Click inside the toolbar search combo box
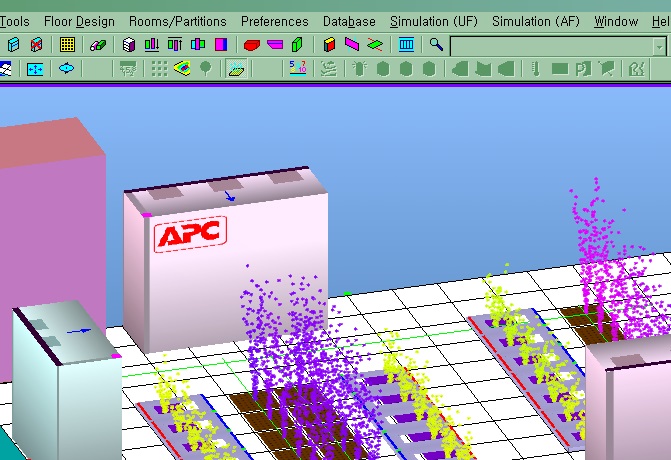Image resolution: width=671 pixels, height=460 pixels. [x=552, y=46]
